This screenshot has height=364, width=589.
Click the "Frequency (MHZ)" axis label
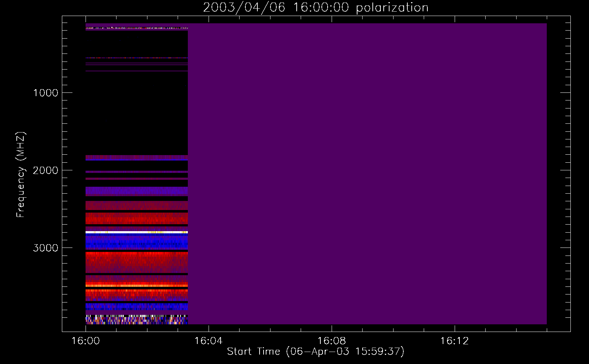click(x=21, y=175)
